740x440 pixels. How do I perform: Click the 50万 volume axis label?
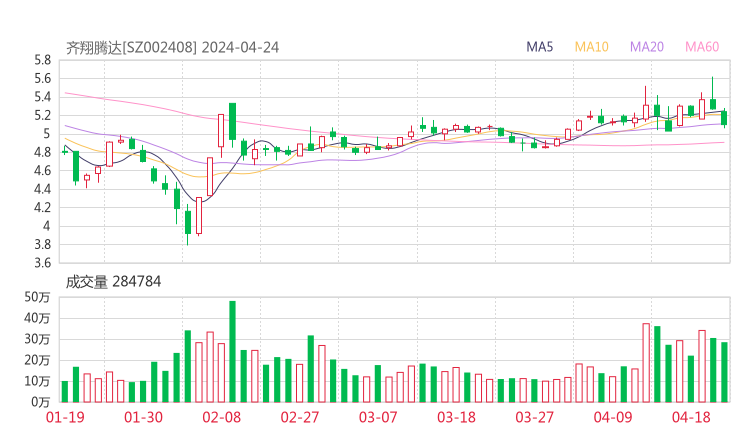[x=37, y=297]
